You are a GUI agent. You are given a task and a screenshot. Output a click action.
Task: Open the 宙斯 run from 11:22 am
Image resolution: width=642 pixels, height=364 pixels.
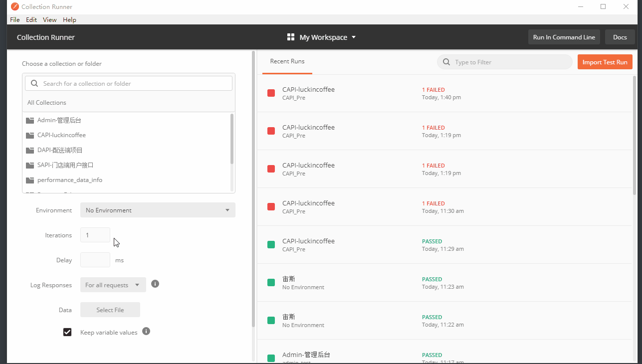pyautogui.click(x=444, y=321)
